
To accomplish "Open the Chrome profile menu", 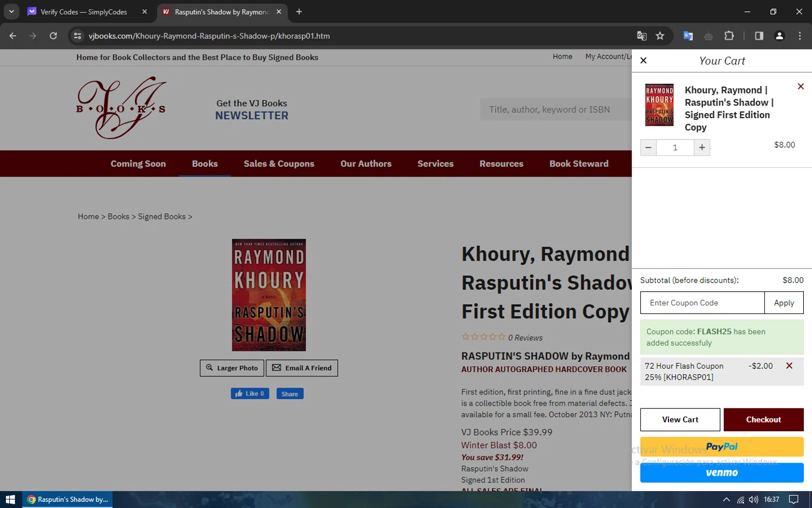I will (780, 36).
